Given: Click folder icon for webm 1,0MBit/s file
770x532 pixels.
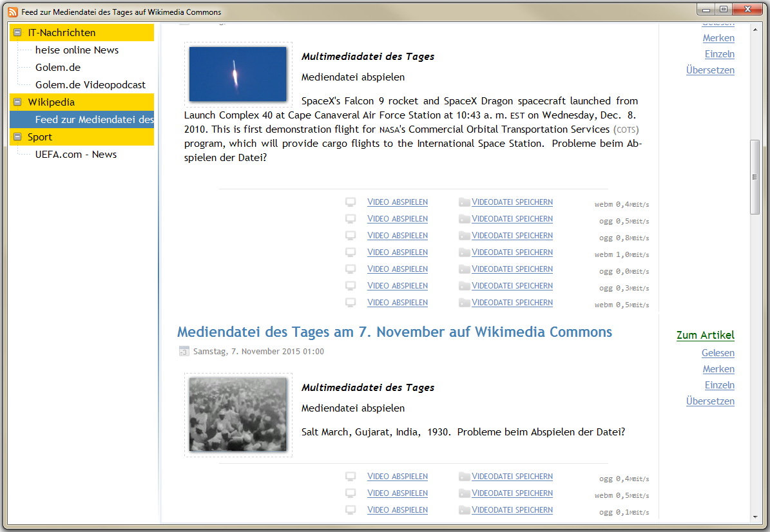Looking at the screenshot, I should pos(464,252).
